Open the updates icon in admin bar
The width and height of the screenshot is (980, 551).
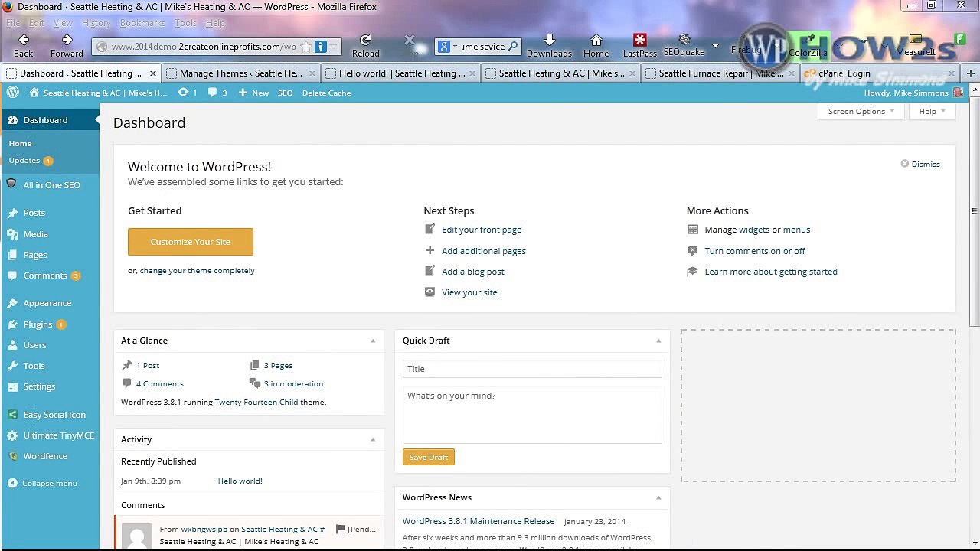pyautogui.click(x=188, y=93)
